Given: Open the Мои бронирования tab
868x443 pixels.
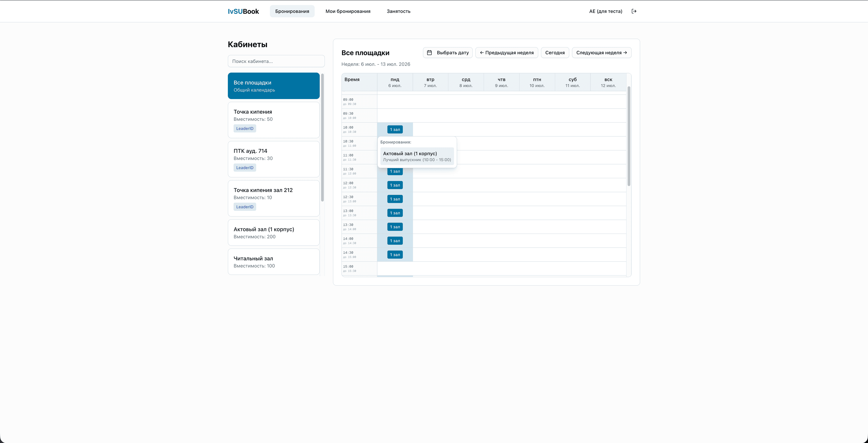Looking at the screenshot, I should (x=348, y=11).
